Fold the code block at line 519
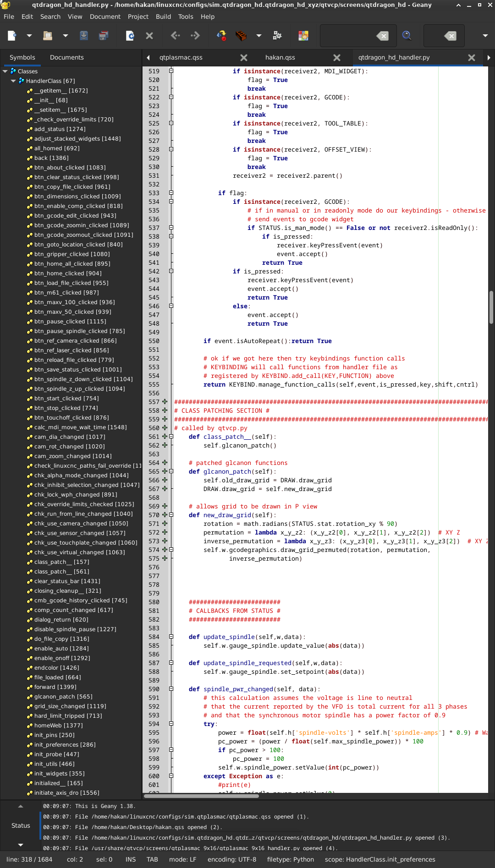Screen dimensions: 495x868 (171, 71)
